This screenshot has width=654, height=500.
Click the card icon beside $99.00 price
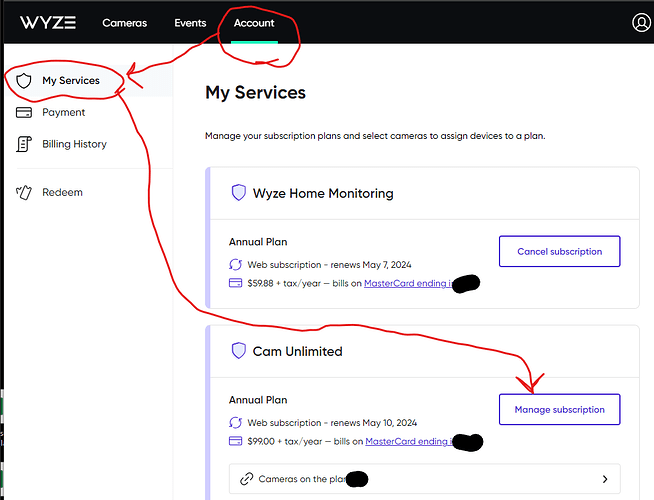(235, 441)
